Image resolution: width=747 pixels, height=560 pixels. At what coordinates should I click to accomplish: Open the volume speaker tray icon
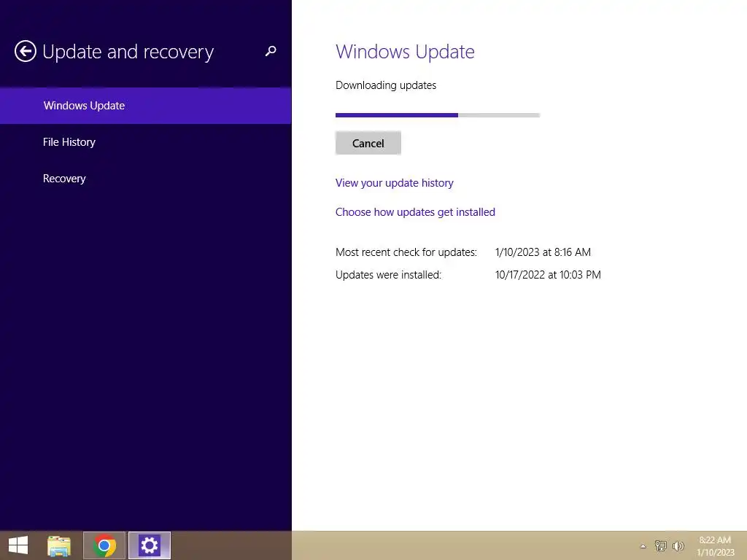tap(678, 545)
